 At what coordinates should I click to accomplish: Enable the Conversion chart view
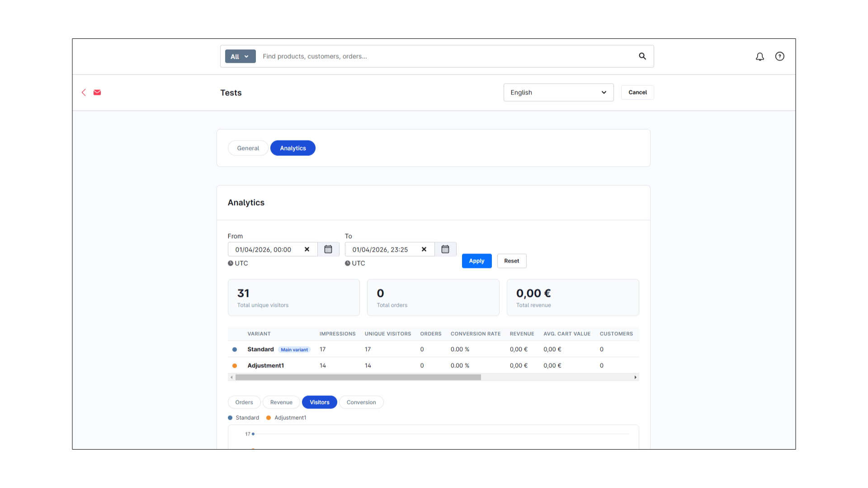click(x=361, y=402)
